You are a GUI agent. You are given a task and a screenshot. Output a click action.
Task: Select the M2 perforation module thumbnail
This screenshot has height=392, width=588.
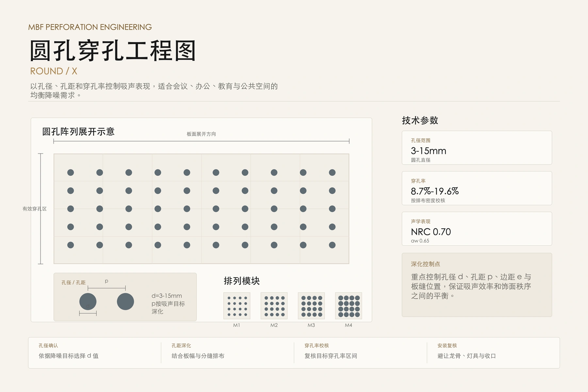(x=274, y=306)
